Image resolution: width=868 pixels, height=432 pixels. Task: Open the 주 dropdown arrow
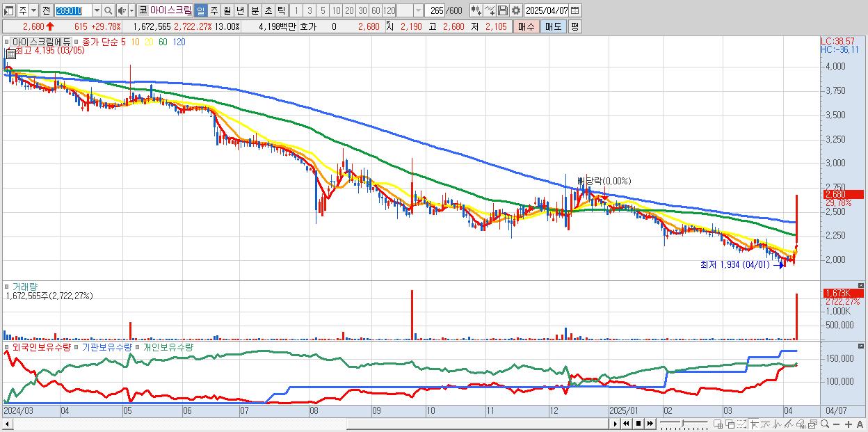point(34,10)
